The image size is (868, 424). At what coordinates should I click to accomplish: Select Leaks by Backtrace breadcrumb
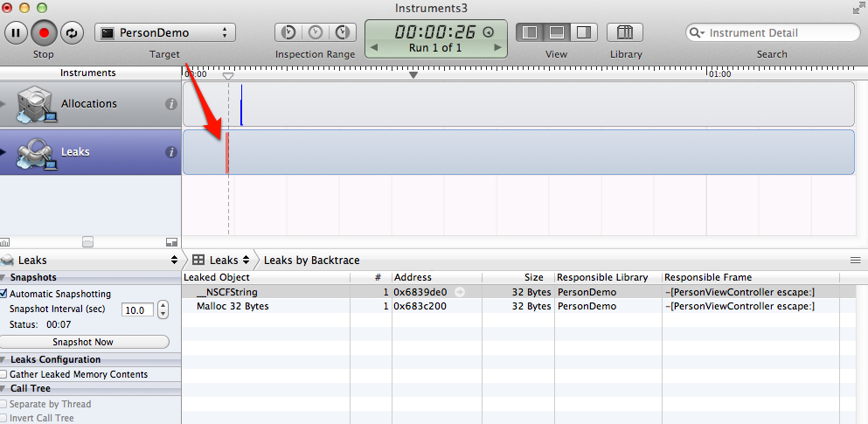pyautogui.click(x=312, y=261)
